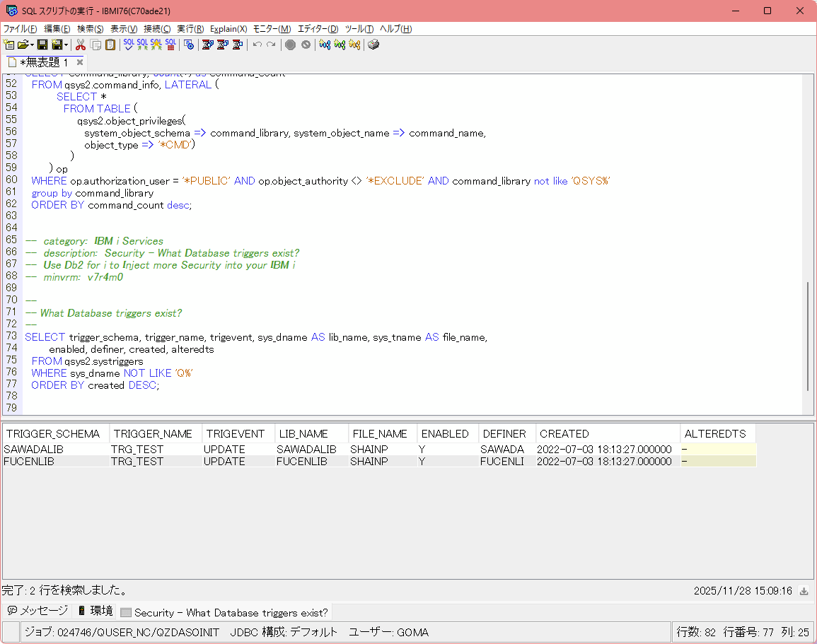Open the Explain(X) menu

[228, 29]
